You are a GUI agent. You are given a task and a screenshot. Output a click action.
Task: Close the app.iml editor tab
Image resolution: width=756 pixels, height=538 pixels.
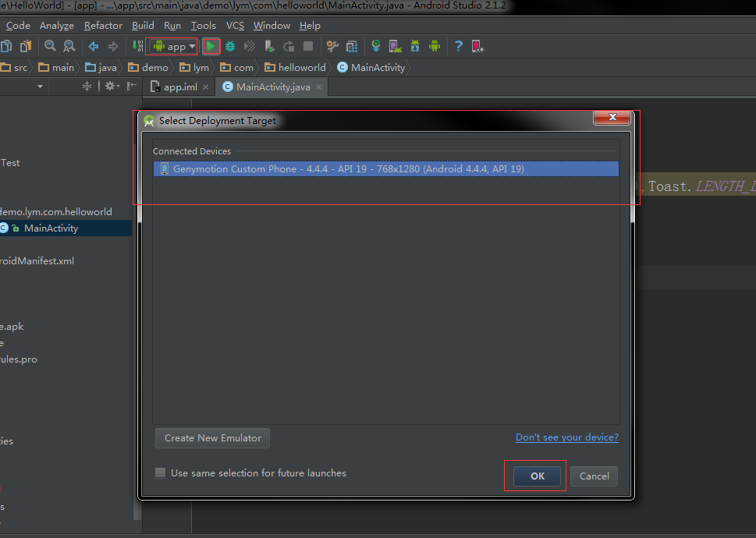[205, 87]
